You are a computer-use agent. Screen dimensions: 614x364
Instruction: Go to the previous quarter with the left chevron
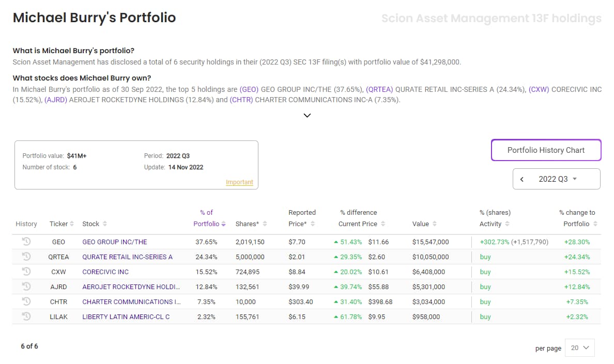[521, 179]
